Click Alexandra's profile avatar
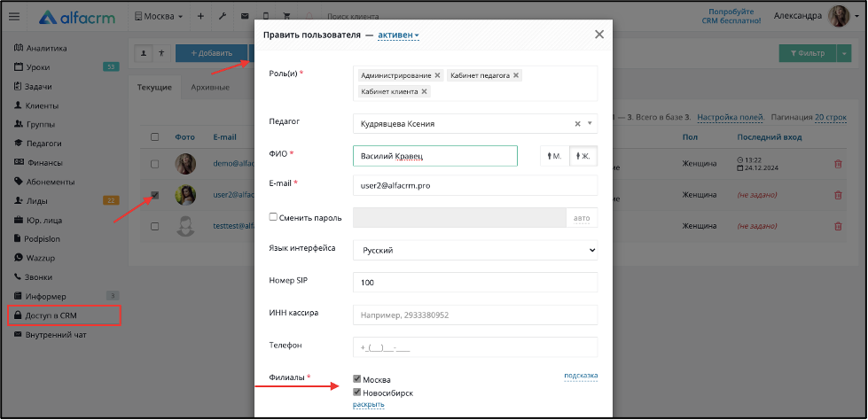The width and height of the screenshot is (868, 420). pos(838,17)
